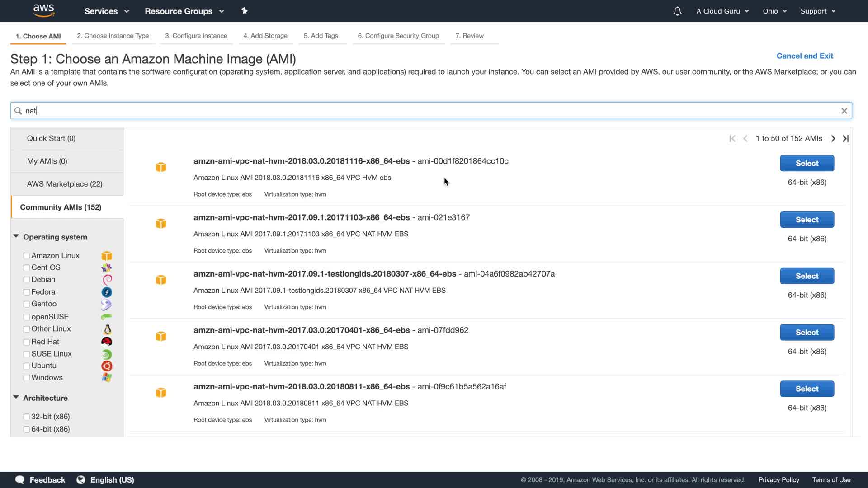Click the globe language icon in footer
This screenshot has height=488, width=868.
[81, 480]
